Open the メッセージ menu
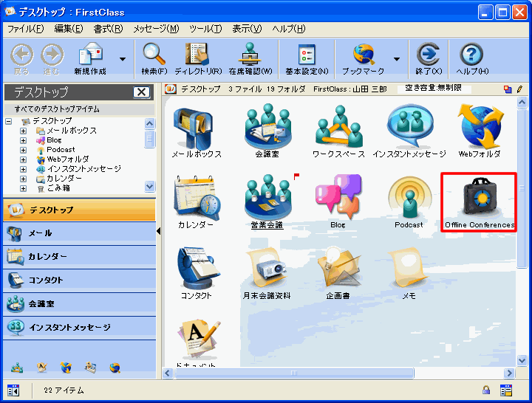 click(x=155, y=29)
